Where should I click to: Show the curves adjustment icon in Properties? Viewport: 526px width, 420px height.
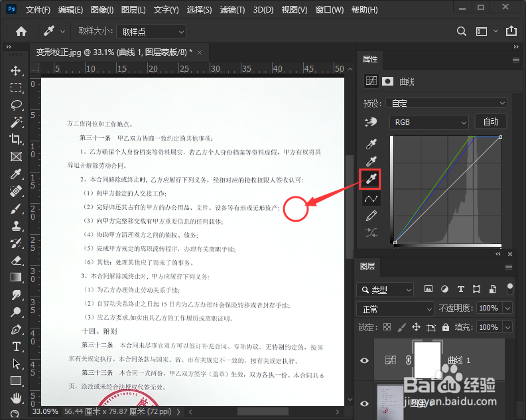pyautogui.click(x=371, y=81)
